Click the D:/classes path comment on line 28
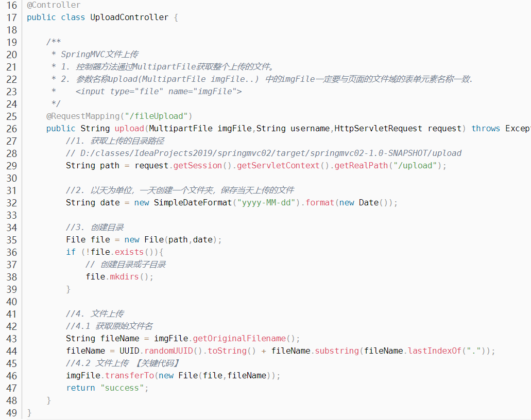 coord(264,153)
